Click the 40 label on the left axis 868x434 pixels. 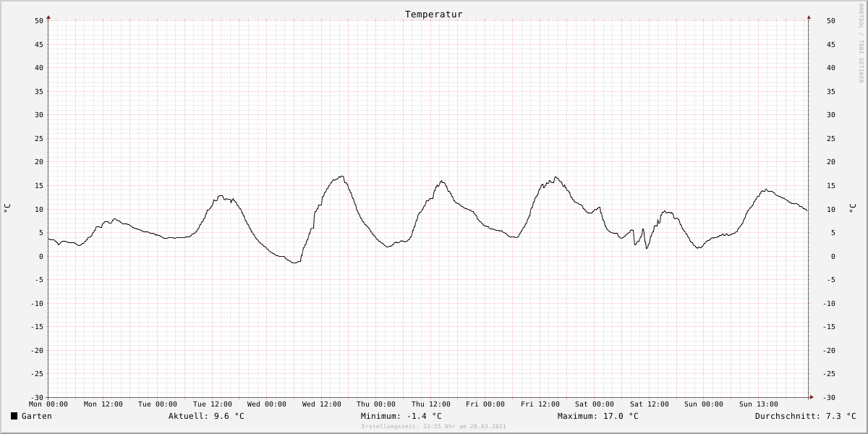coord(39,68)
